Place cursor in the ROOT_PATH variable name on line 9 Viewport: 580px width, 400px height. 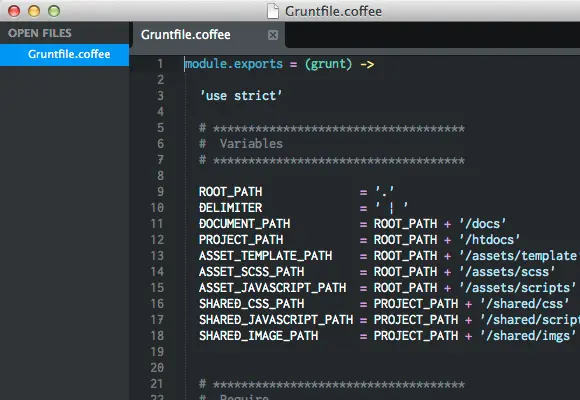tap(230, 192)
